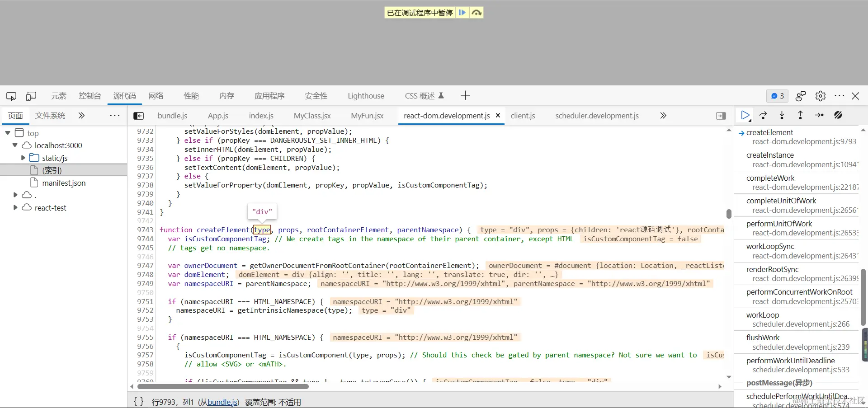Switch to index.js file tab
This screenshot has height=408, width=868.
pos(261,116)
